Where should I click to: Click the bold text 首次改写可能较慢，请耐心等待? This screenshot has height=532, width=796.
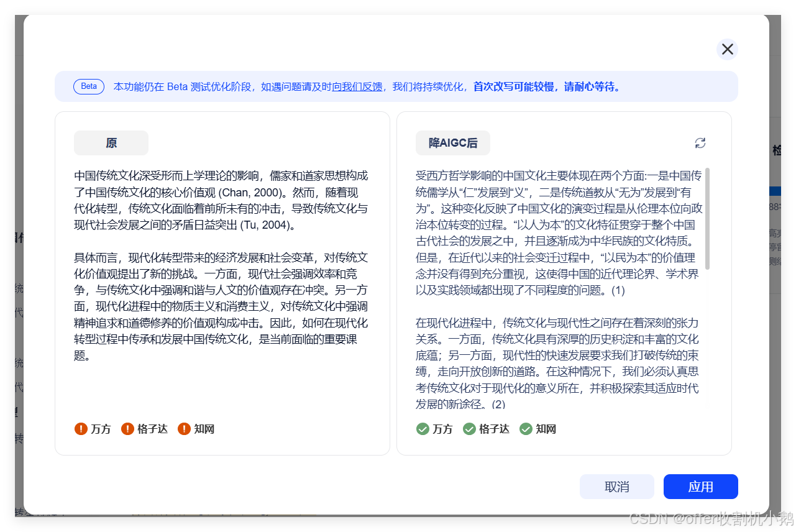tap(547, 86)
